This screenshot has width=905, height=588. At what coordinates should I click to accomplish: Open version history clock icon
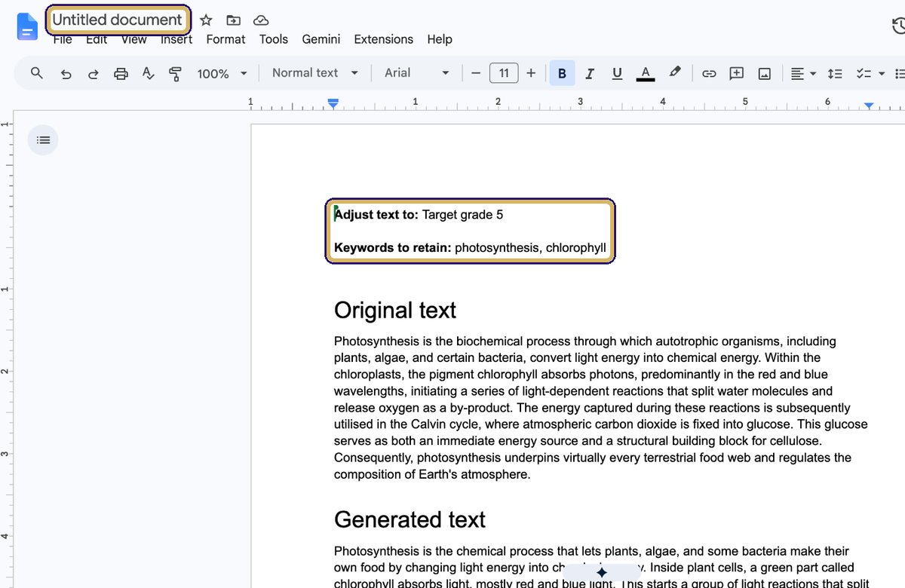click(x=897, y=26)
